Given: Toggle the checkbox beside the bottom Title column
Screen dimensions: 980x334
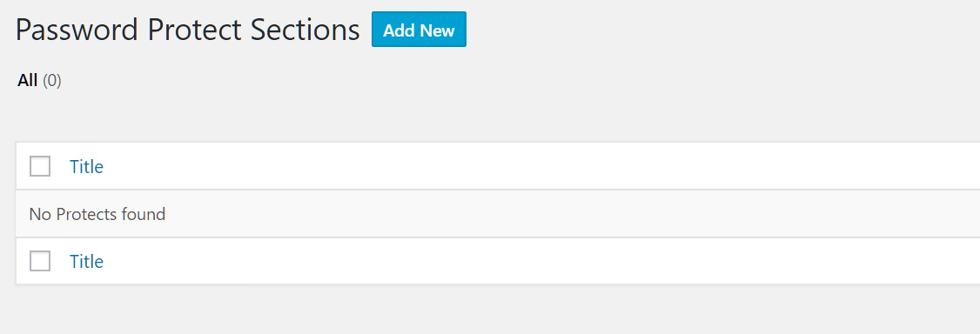Looking at the screenshot, I should [x=40, y=261].
